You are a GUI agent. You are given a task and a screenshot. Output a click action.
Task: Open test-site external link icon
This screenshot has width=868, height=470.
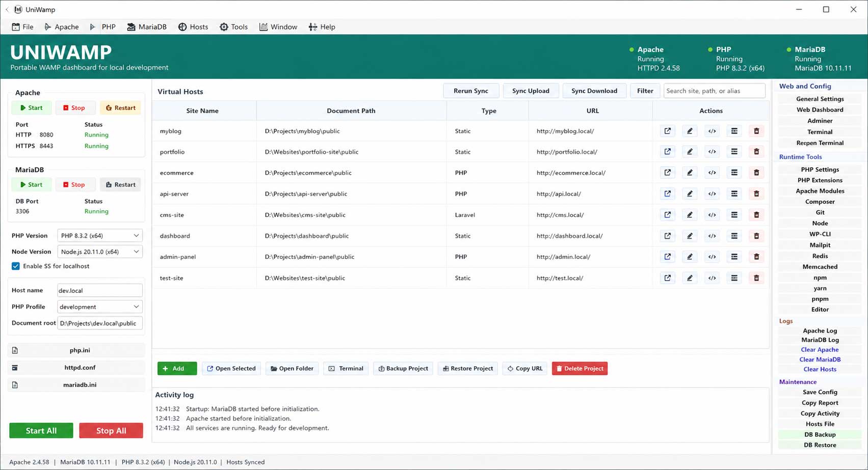pos(667,278)
